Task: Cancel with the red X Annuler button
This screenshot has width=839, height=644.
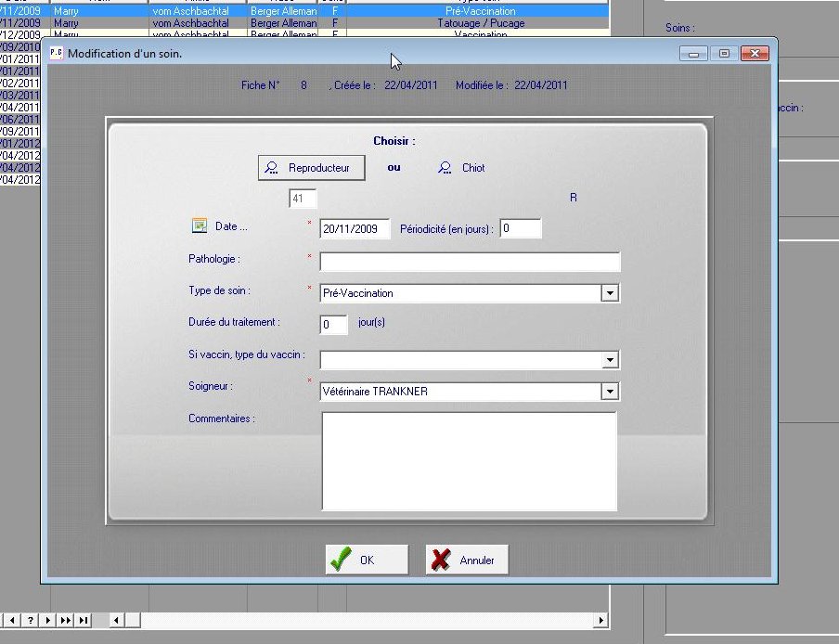Action: [x=466, y=560]
